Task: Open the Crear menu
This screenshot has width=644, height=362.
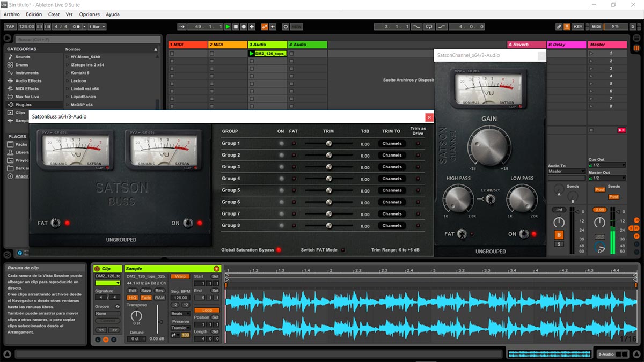Action: coord(54,14)
